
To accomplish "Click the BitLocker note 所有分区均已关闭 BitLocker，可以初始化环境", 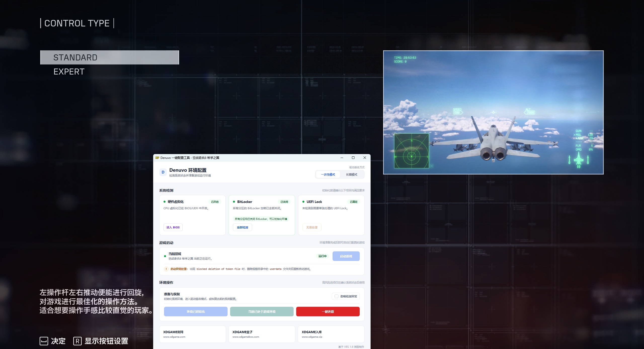I will point(261,219).
